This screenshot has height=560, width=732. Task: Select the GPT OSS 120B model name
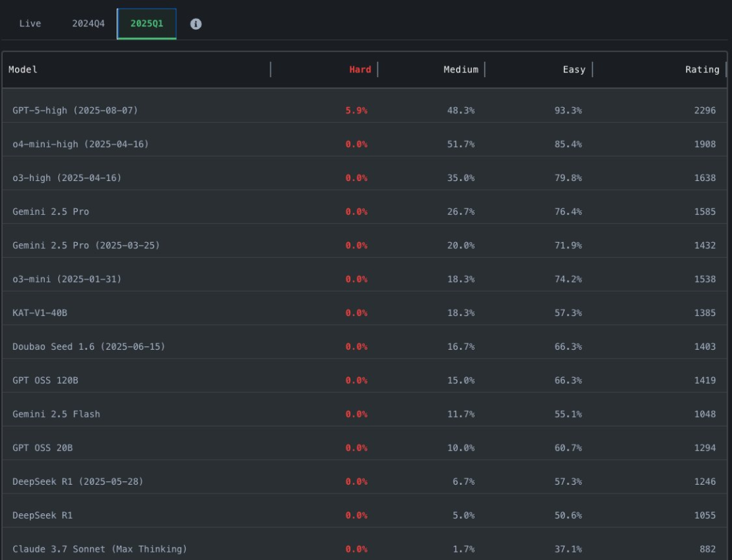coord(45,380)
